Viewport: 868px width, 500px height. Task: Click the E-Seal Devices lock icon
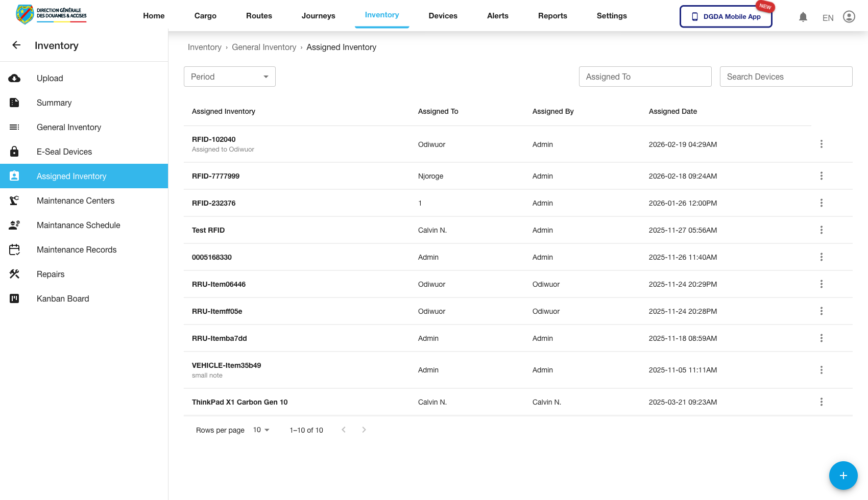[x=14, y=152]
